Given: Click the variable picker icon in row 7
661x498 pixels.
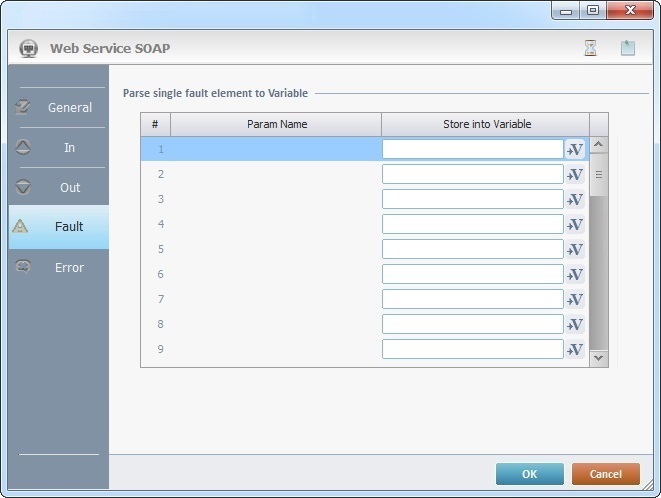Looking at the screenshot, I should pyautogui.click(x=575, y=300).
